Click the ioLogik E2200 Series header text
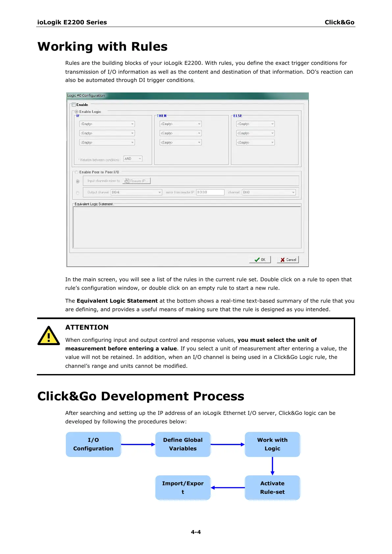 point(72,22)
